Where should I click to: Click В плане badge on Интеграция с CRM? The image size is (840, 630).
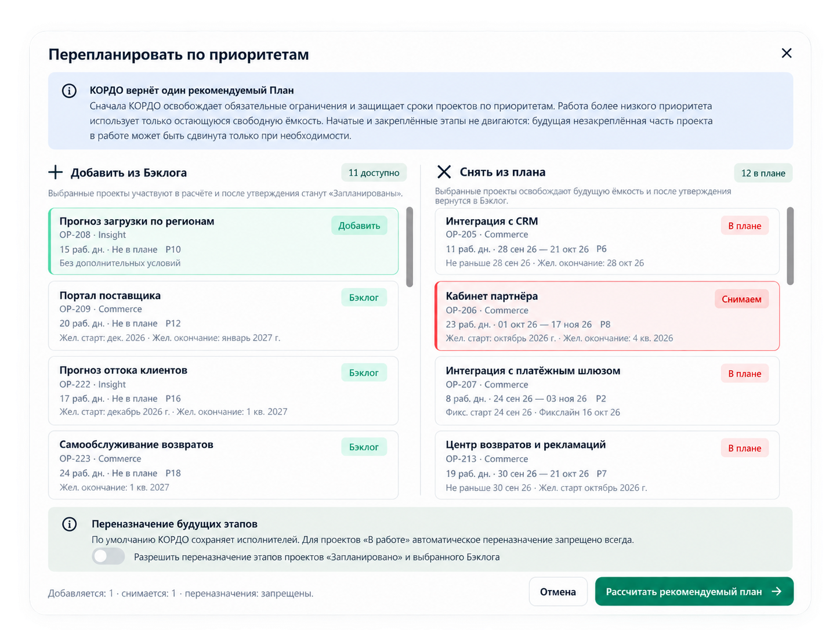coord(745,226)
